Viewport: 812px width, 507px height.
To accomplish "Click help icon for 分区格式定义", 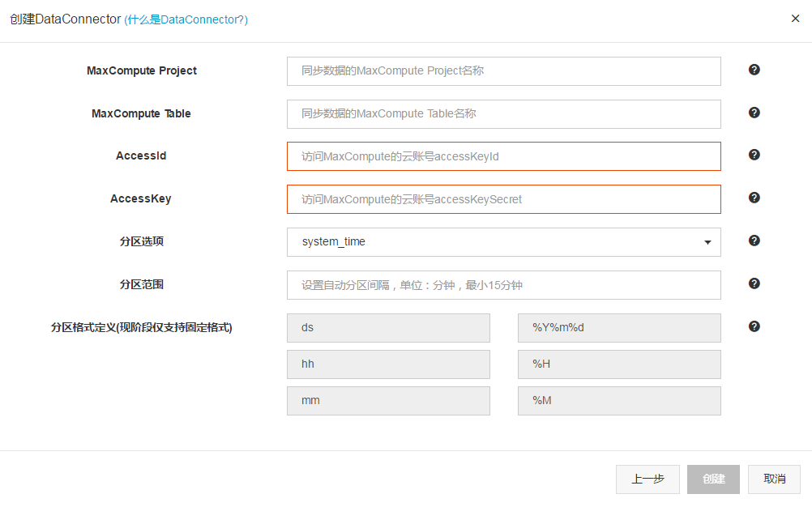I will pyautogui.click(x=754, y=326).
